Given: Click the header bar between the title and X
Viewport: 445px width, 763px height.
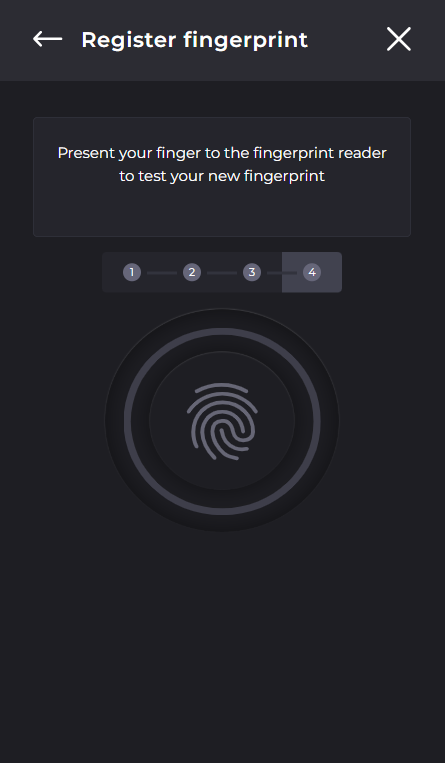Looking at the screenshot, I should (347, 40).
